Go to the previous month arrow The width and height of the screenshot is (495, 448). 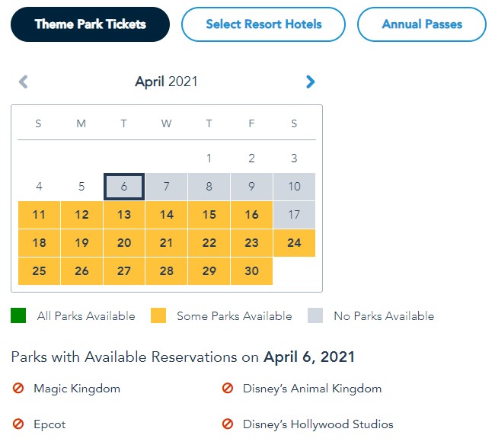24,82
